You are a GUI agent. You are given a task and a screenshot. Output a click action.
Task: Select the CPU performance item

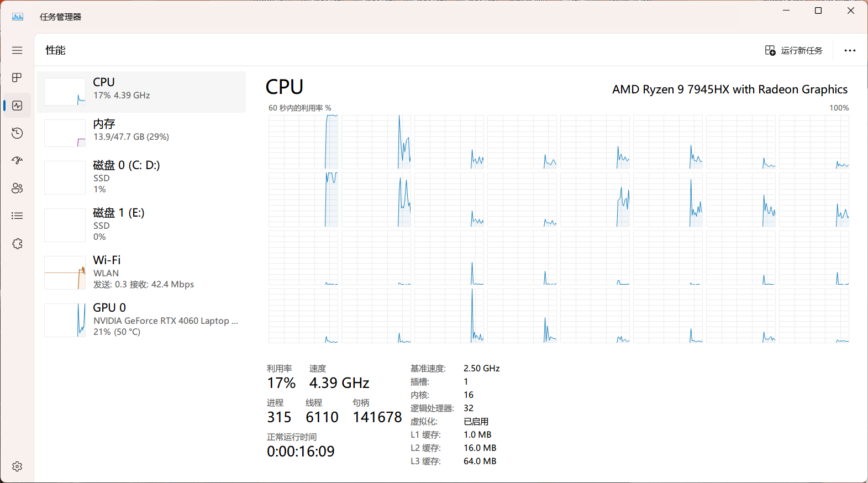coord(141,92)
